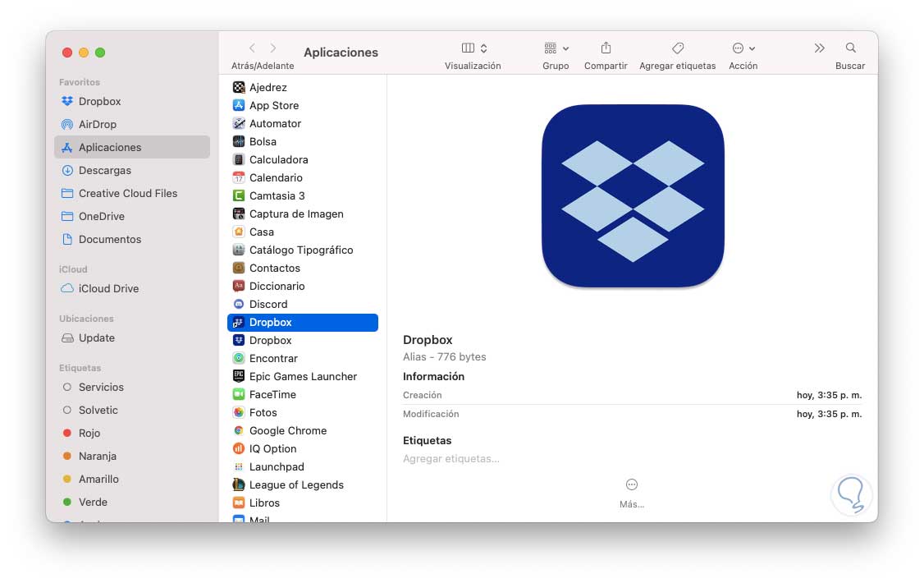This screenshot has width=924, height=583.
Task: Open Documentos in the sidebar
Action: (102, 239)
